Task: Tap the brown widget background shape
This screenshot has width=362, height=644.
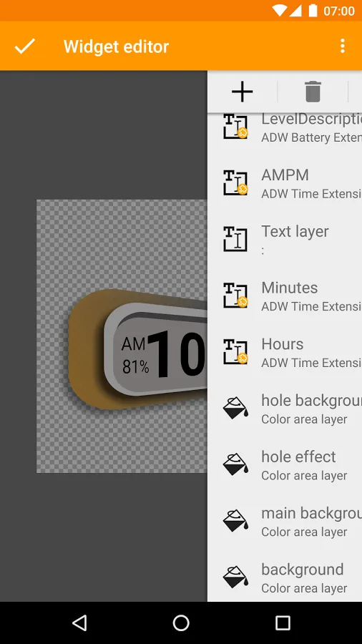Action: click(85, 349)
